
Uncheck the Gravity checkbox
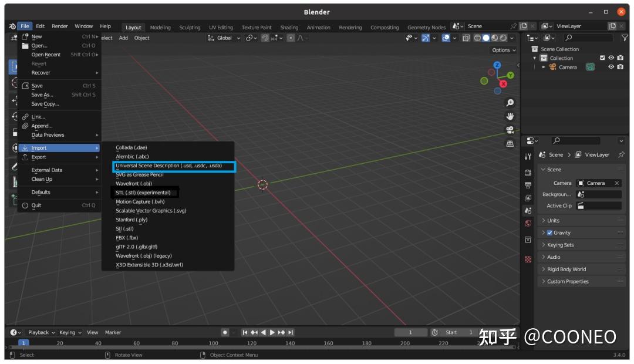click(549, 232)
